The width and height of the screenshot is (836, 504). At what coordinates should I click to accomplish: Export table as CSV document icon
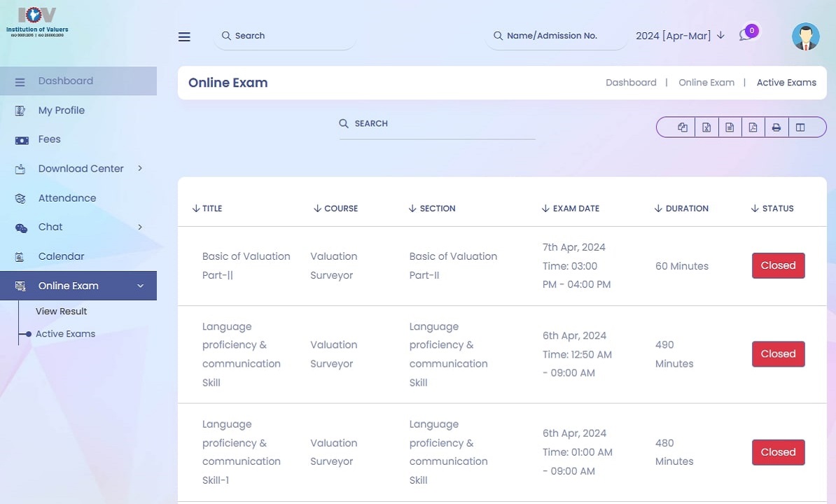730,127
